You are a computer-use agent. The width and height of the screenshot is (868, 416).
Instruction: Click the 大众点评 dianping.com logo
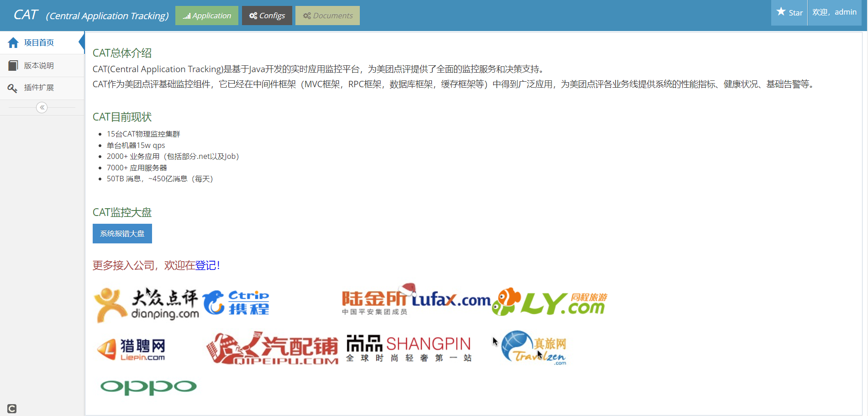pyautogui.click(x=147, y=304)
